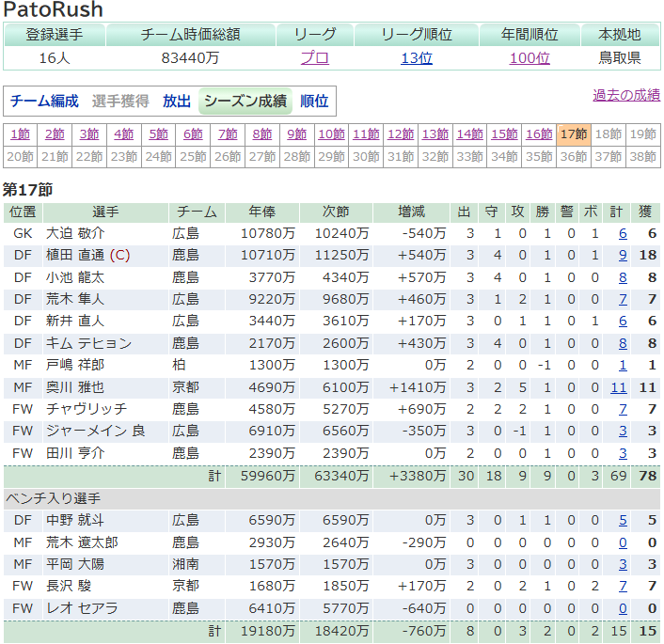Go to 7節 round results
The height and width of the screenshot is (644, 664).
click(x=228, y=134)
